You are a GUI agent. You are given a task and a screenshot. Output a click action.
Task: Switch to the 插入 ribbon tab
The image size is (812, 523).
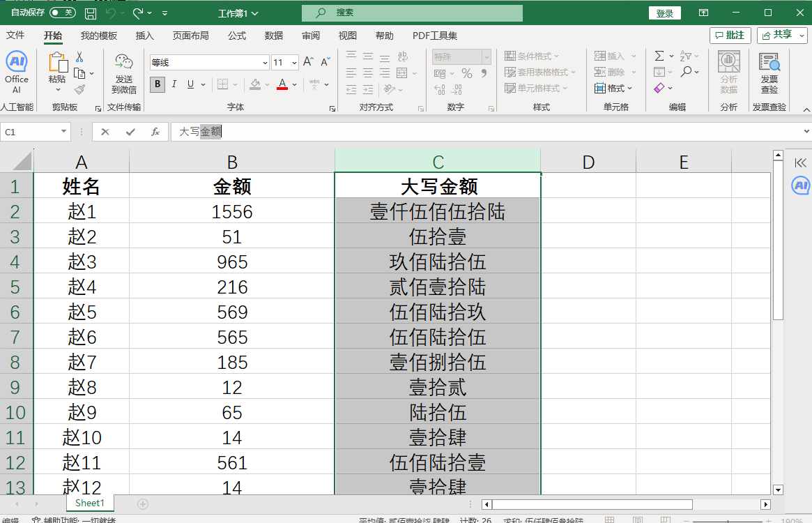[144, 36]
